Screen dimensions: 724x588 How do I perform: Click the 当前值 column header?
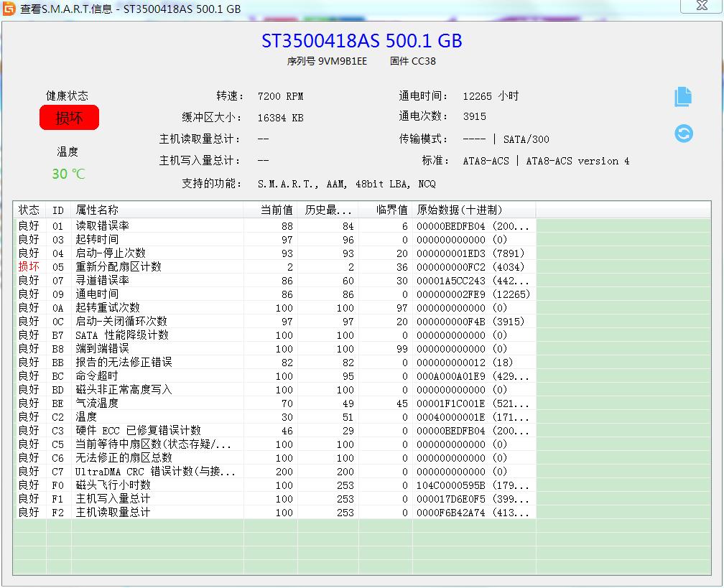[271, 210]
